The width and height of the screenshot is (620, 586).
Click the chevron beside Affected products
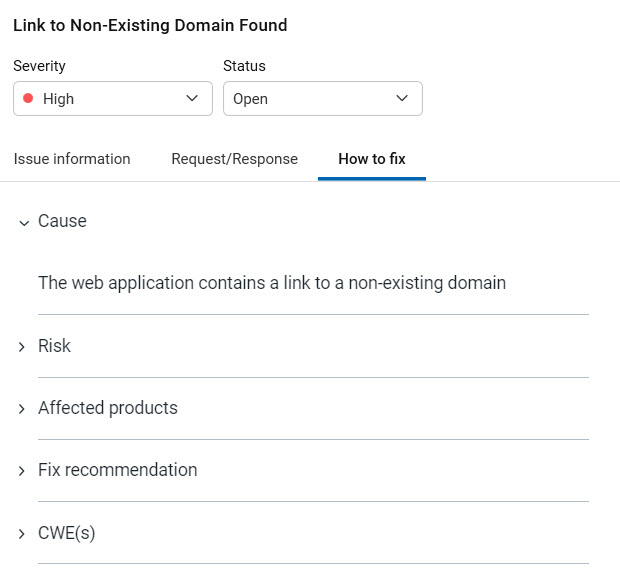click(x=22, y=409)
